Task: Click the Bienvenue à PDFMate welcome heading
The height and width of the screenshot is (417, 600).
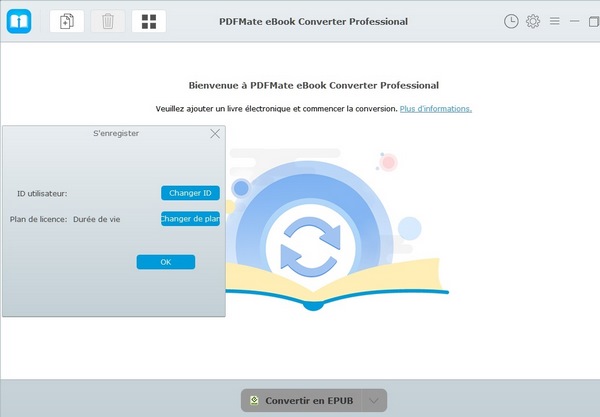Action: (314, 85)
